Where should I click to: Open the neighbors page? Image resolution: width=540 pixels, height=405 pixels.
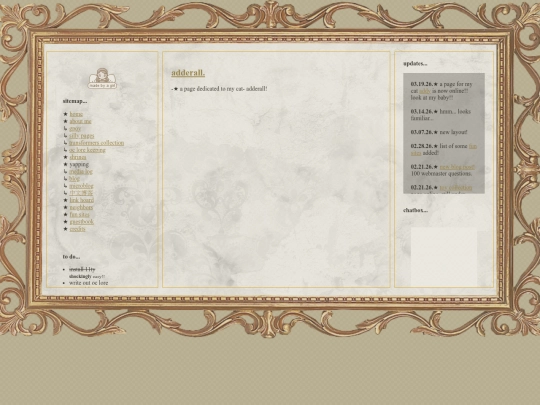pos(81,207)
